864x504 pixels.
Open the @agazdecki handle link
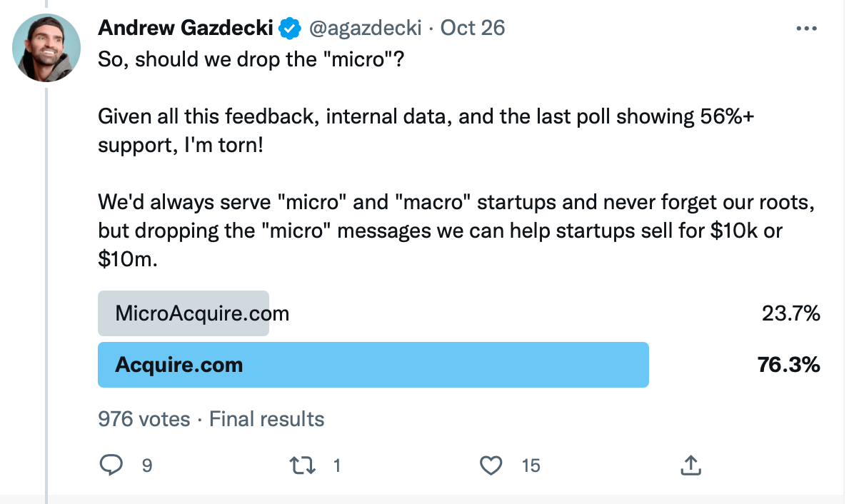tap(364, 29)
